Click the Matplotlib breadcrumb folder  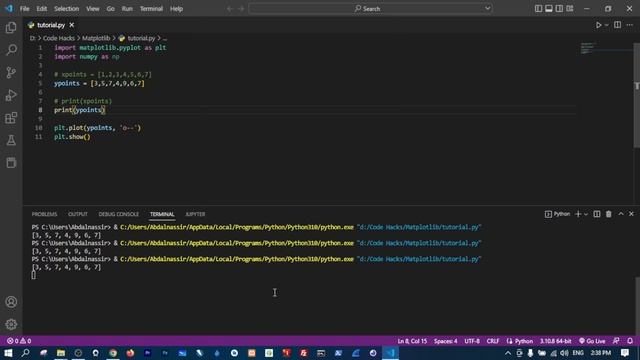point(96,38)
